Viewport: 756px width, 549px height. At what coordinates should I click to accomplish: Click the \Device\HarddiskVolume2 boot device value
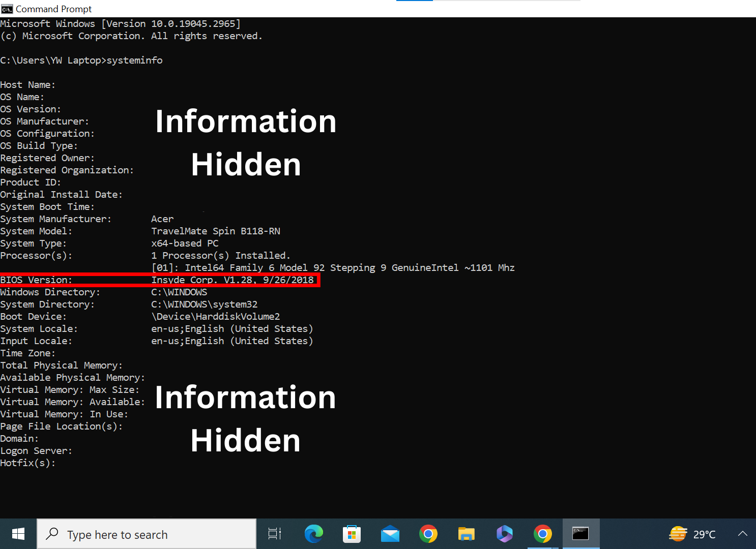(x=216, y=317)
